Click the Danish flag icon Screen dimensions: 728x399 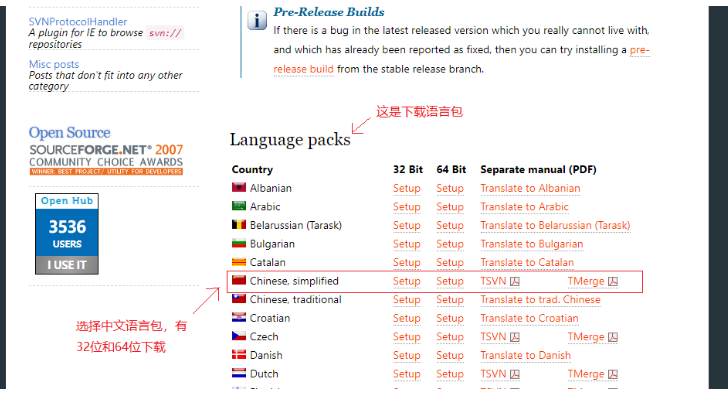click(x=239, y=354)
